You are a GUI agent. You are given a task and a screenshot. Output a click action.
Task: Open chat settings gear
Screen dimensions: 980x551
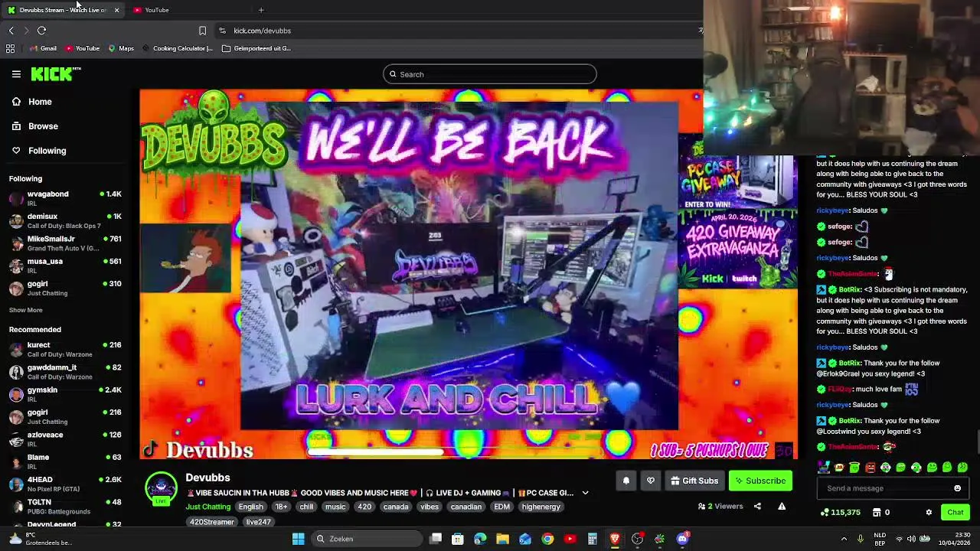click(x=929, y=512)
